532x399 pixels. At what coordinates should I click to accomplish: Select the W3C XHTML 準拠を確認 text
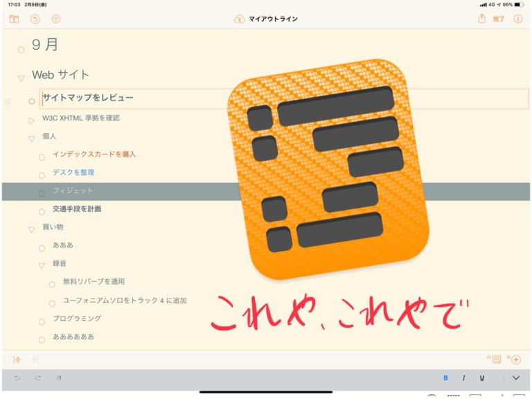click(x=81, y=118)
